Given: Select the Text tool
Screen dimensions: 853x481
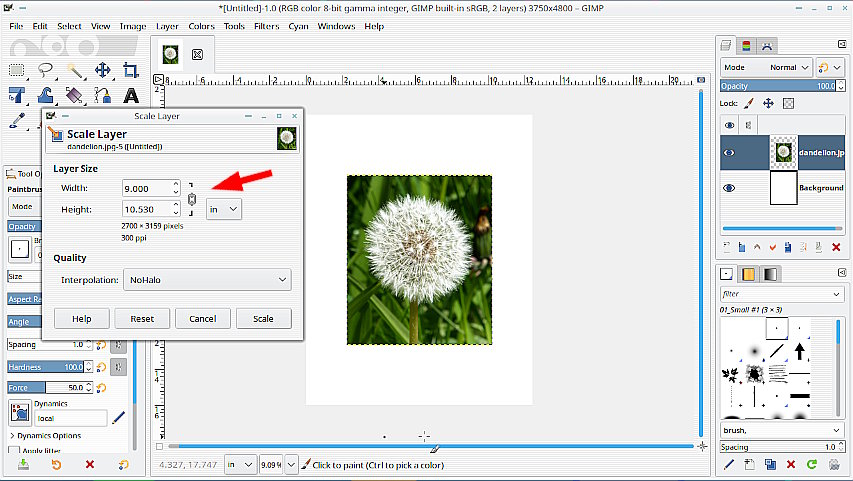Looking at the screenshot, I should click(x=131, y=96).
